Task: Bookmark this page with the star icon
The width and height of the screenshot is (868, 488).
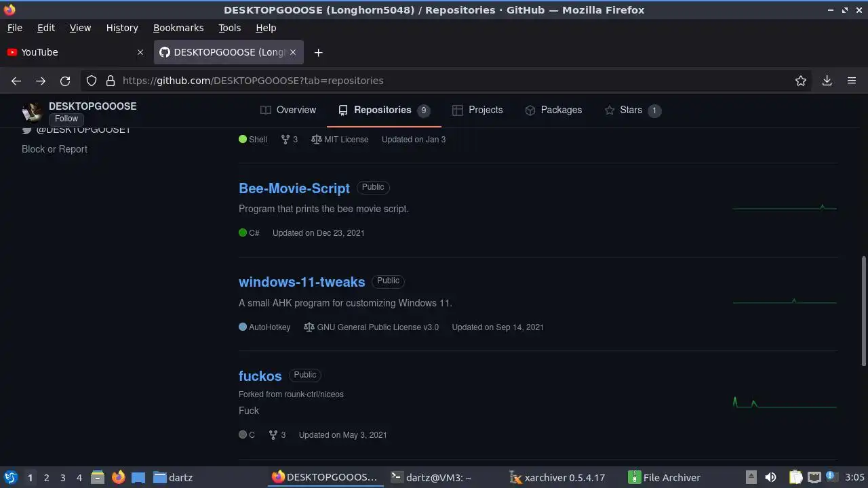Action: 801,81
